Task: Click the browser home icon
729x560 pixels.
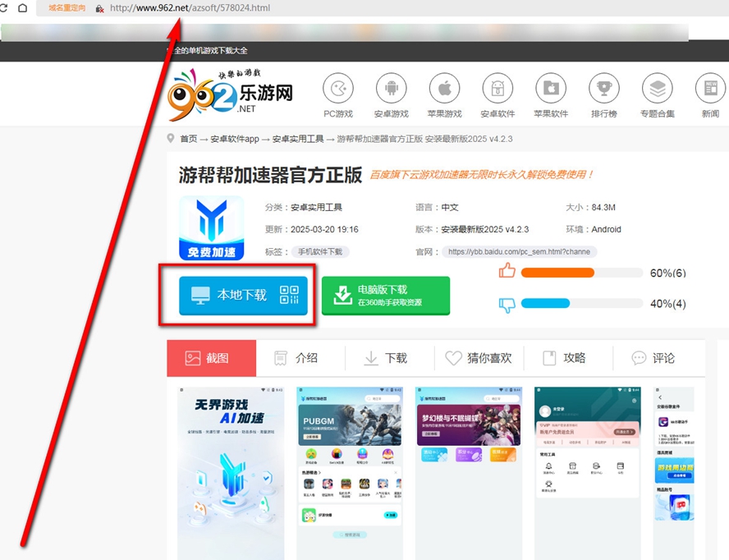Action: [x=22, y=8]
